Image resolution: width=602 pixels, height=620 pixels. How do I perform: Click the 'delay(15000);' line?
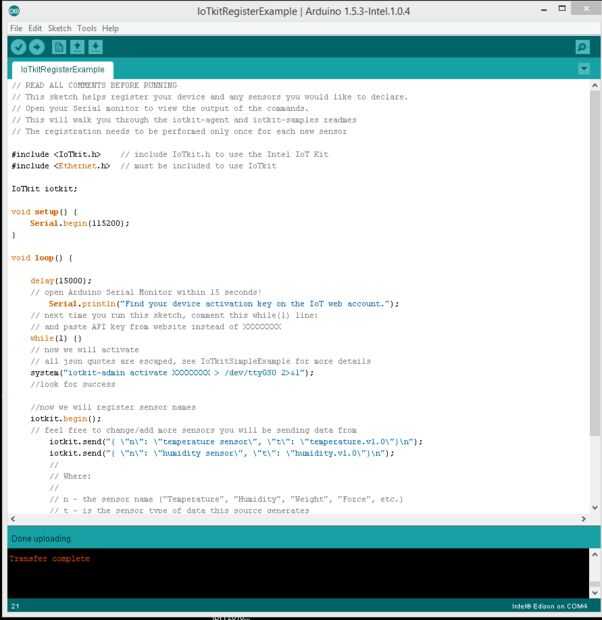pyautogui.click(x=61, y=281)
